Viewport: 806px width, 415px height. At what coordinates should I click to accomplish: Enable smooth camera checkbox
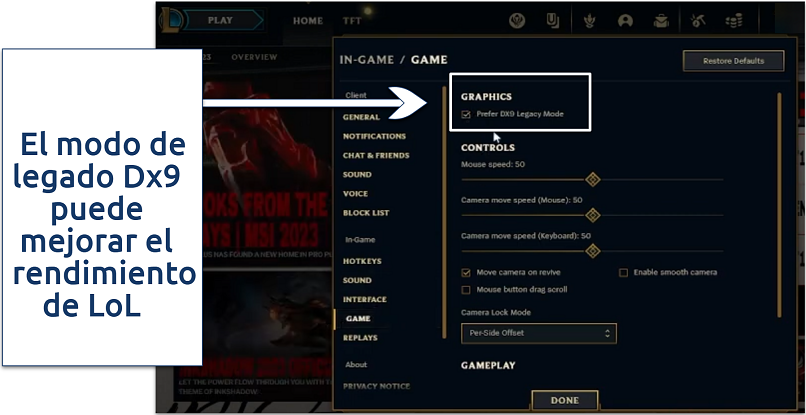(x=623, y=273)
